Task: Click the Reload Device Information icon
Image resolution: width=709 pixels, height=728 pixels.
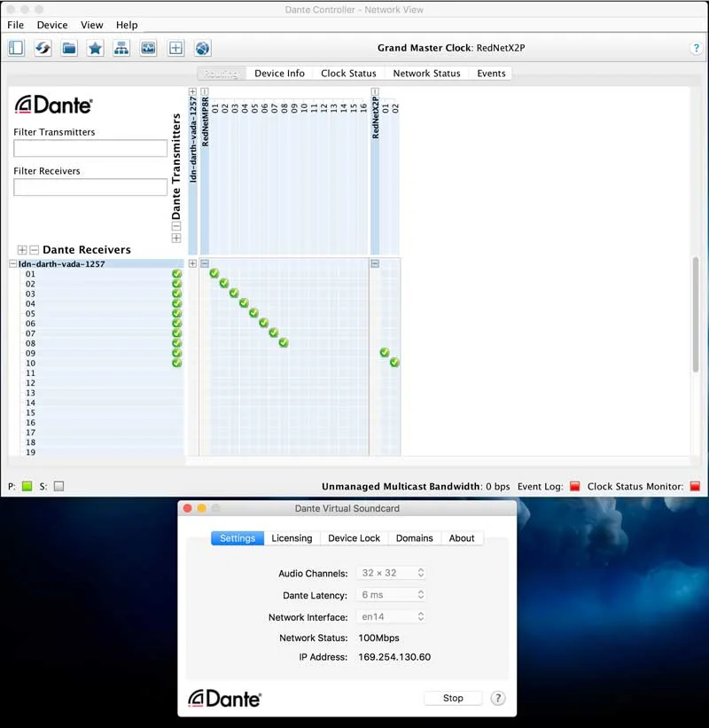Action: (x=43, y=48)
